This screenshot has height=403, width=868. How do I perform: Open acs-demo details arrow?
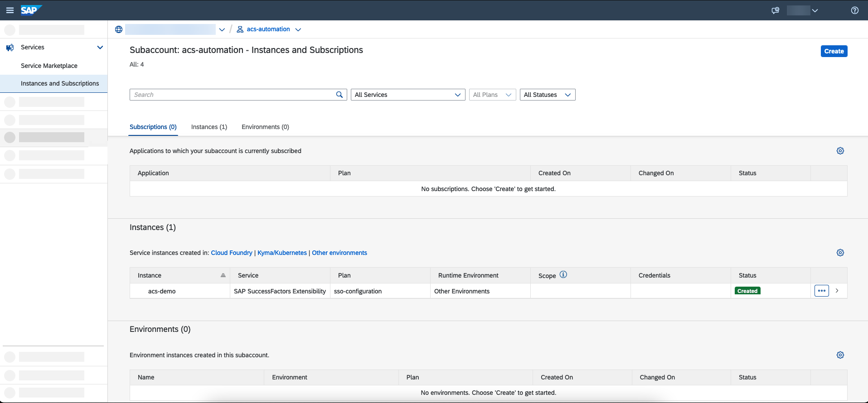point(837,291)
